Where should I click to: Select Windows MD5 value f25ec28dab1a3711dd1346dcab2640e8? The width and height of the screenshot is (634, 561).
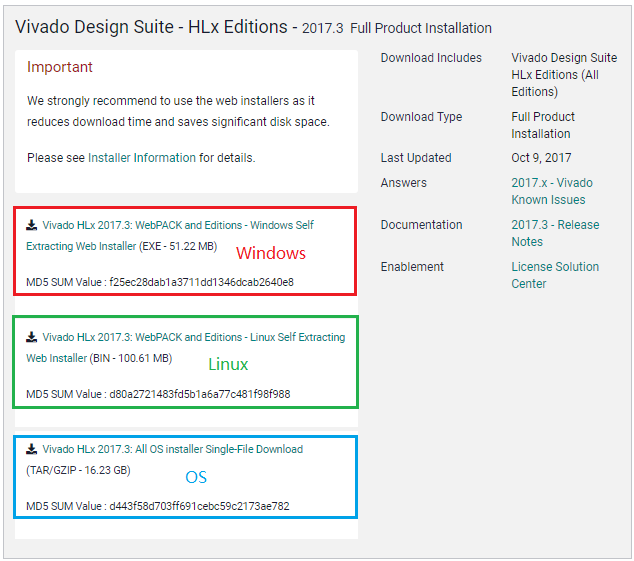pyautogui.click(x=201, y=282)
